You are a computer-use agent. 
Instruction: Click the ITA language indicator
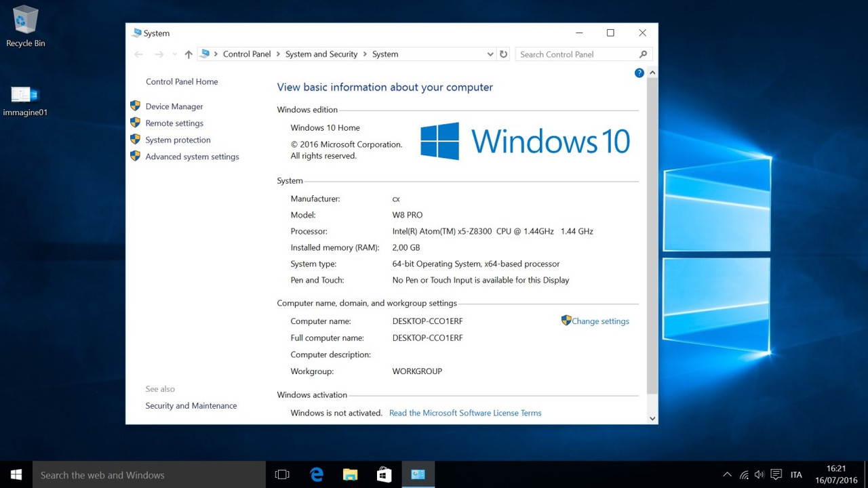[796, 474]
